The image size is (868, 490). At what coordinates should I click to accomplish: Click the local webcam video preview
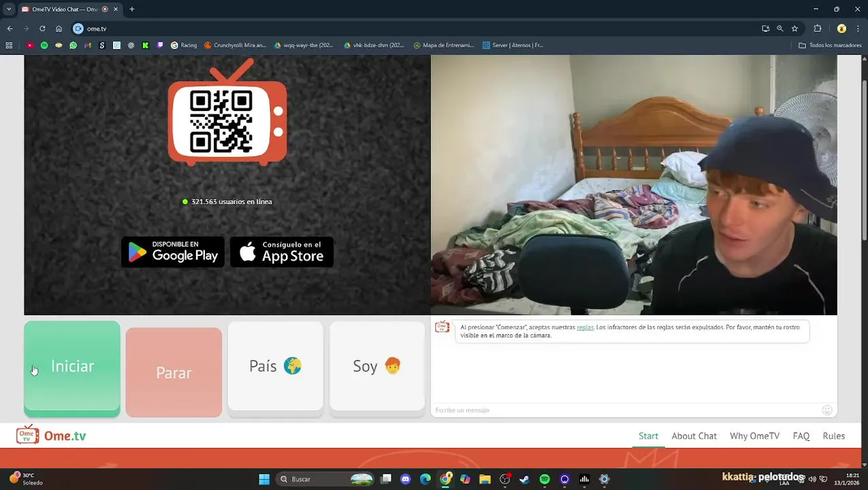(x=634, y=184)
